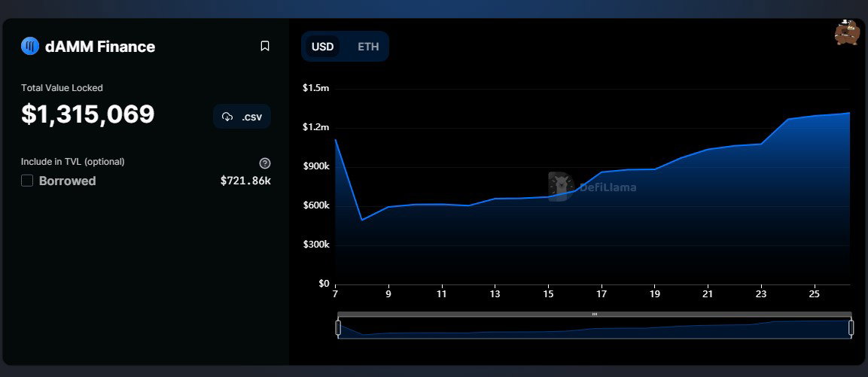The width and height of the screenshot is (868, 377).
Task: Click the left handle of range slider
Action: (338, 328)
